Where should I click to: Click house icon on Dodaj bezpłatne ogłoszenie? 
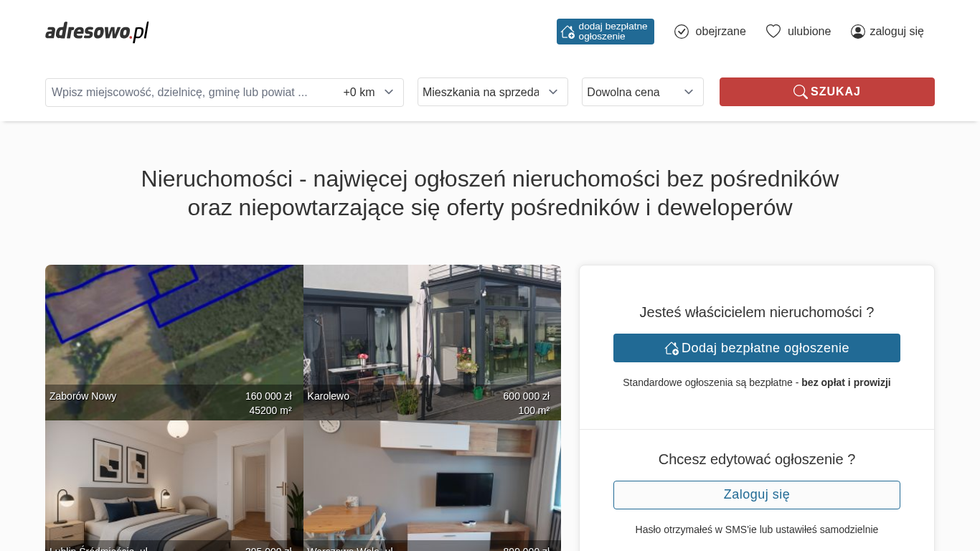[x=672, y=348]
